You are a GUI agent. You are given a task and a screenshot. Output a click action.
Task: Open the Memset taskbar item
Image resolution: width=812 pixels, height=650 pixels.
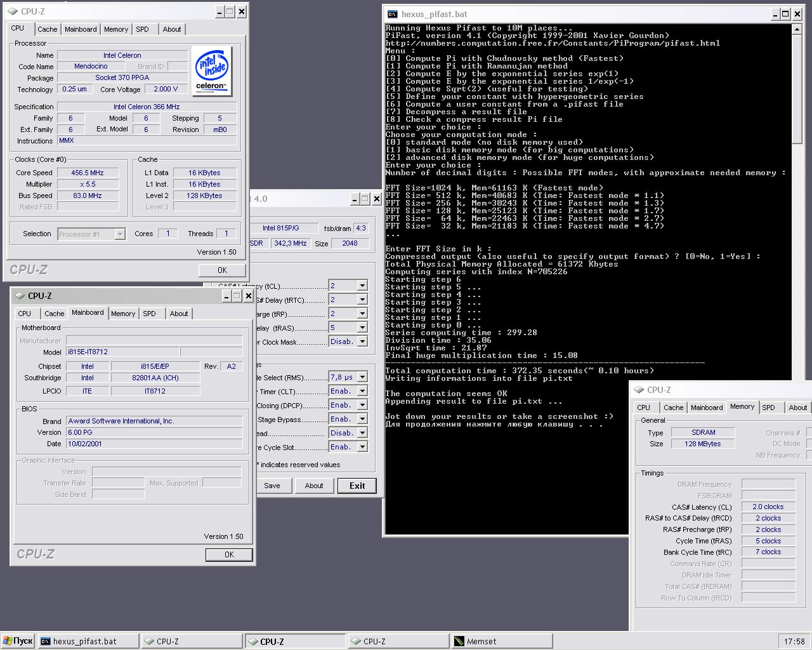click(x=502, y=641)
